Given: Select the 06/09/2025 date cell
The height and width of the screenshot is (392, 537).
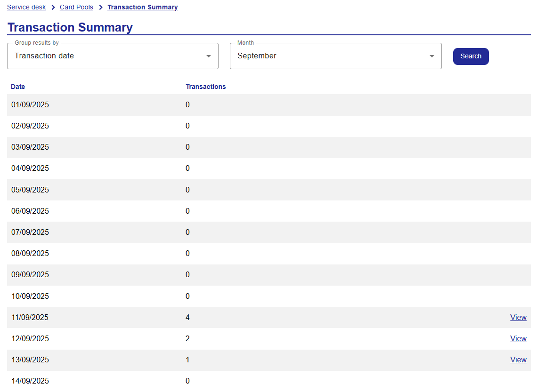Looking at the screenshot, I should point(30,211).
